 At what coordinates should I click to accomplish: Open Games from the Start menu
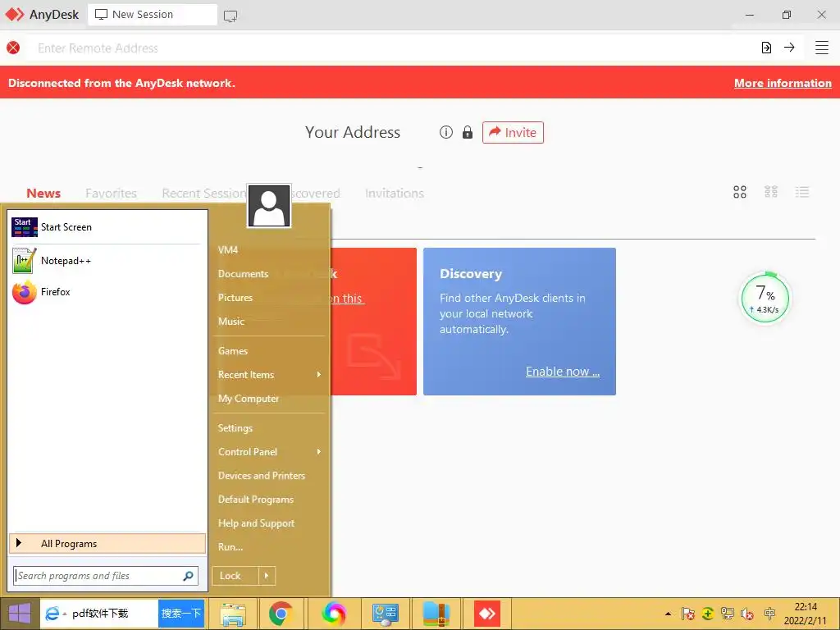(x=232, y=351)
